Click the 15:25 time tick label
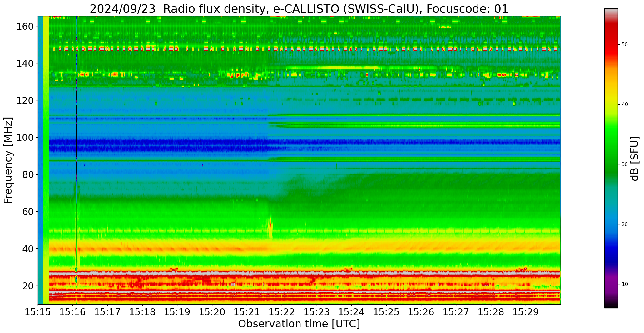 386,312
